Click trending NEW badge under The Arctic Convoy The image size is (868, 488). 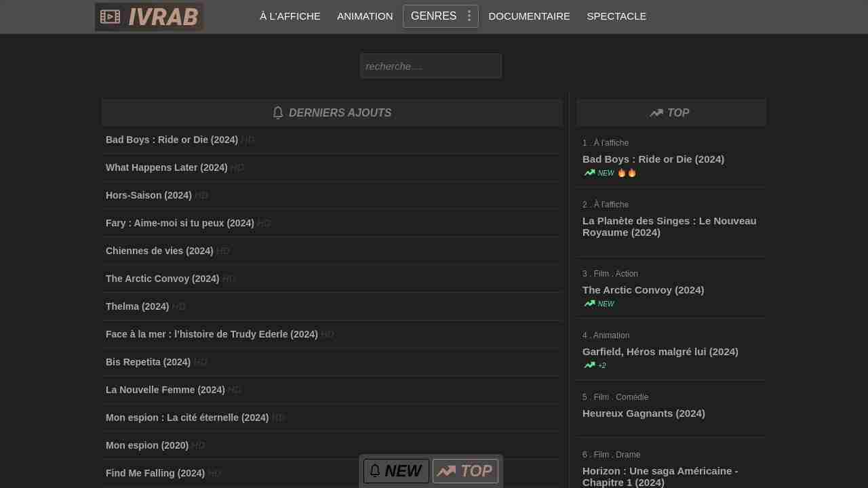click(x=599, y=304)
